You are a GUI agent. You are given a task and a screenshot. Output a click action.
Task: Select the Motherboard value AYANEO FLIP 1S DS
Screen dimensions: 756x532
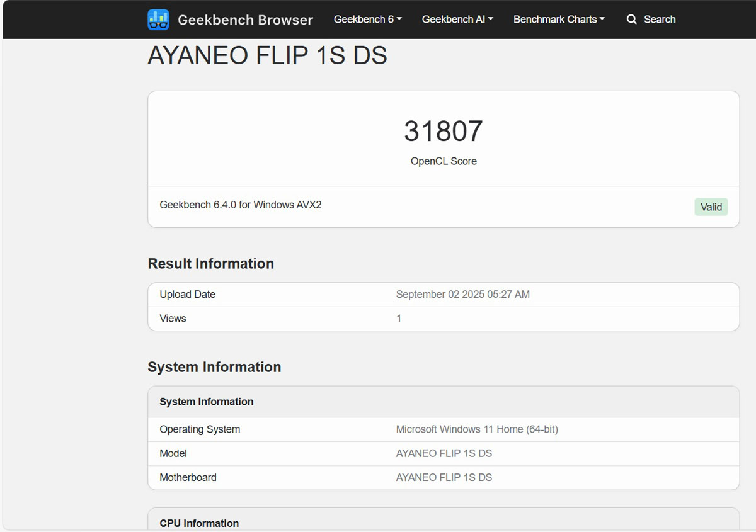point(444,477)
